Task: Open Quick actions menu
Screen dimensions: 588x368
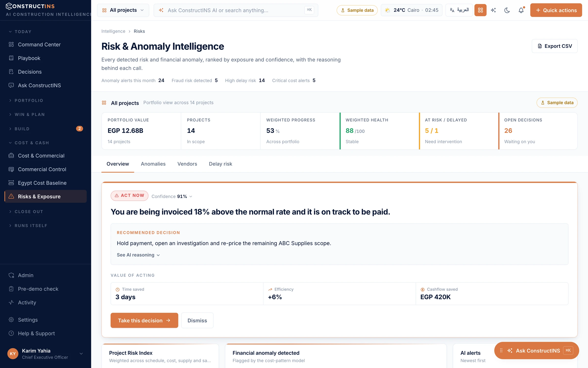Action: (x=556, y=10)
